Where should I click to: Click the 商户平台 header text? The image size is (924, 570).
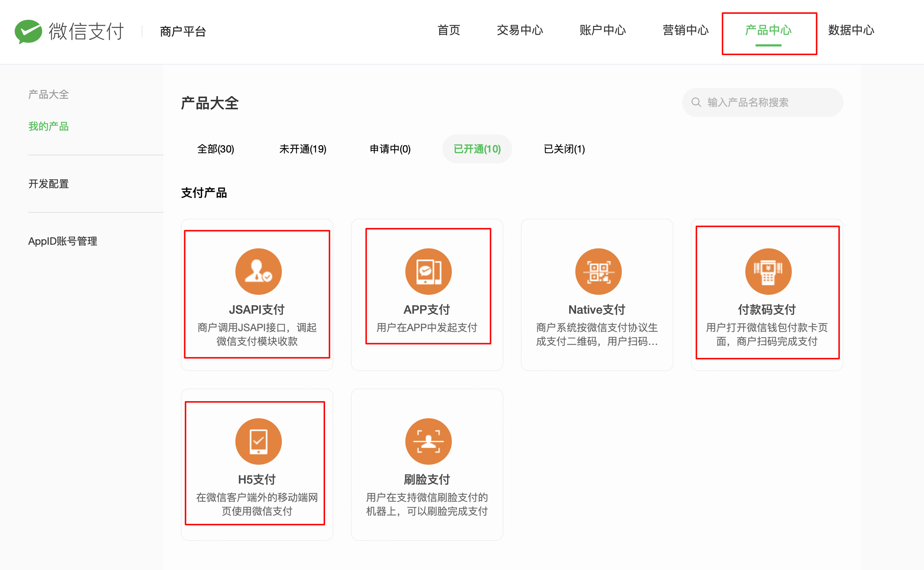[x=183, y=31]
